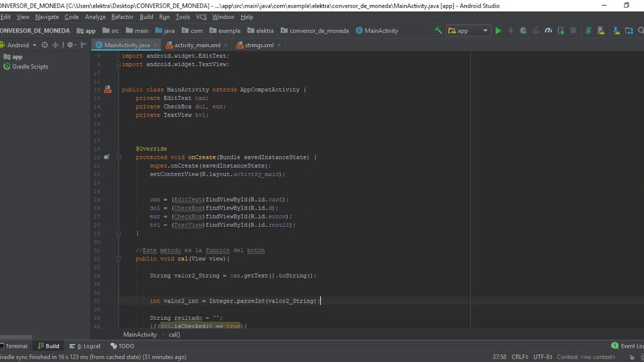Open project panel settings gear

[70, 45]
